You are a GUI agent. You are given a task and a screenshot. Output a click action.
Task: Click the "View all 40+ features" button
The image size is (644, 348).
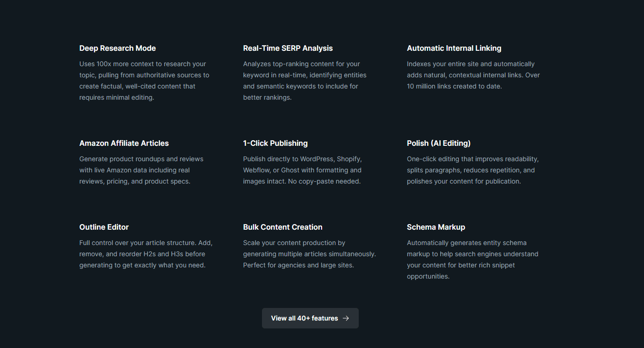pos(310,318)
